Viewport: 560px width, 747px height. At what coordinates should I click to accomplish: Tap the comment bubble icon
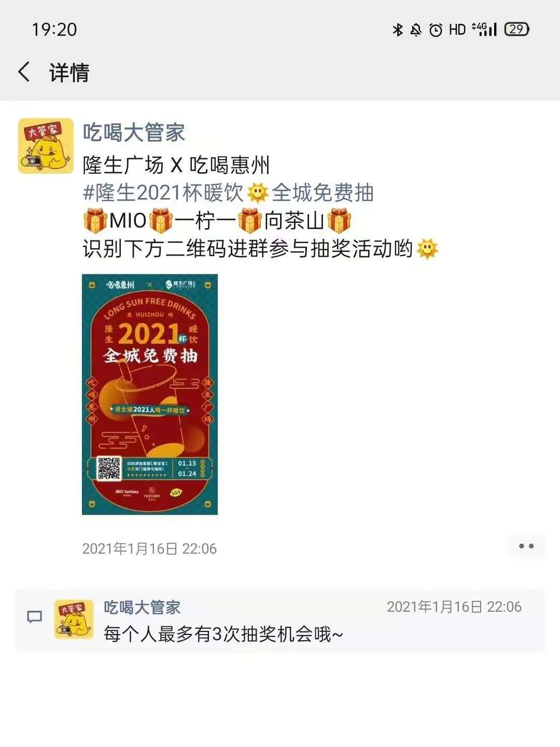pyautogui.click(x=34, y=617)
